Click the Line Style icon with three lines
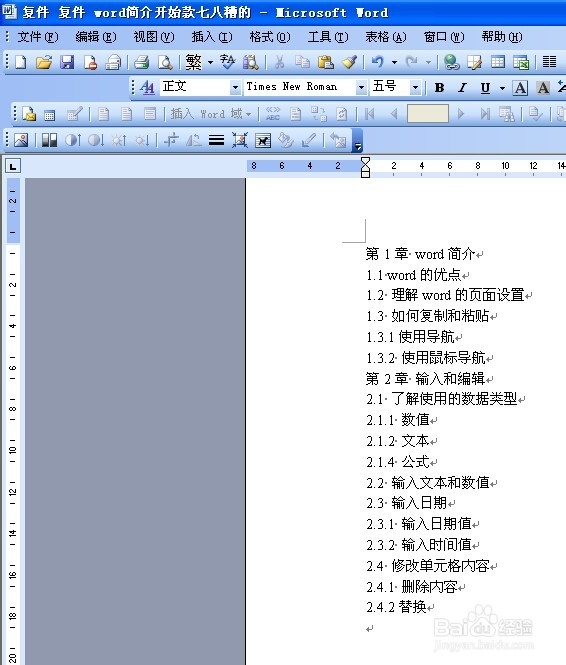 click(216, 140)
